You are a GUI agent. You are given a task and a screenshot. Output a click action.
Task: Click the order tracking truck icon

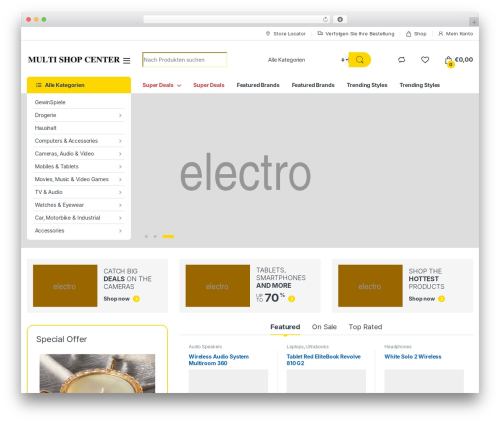[x=320, y=33]
